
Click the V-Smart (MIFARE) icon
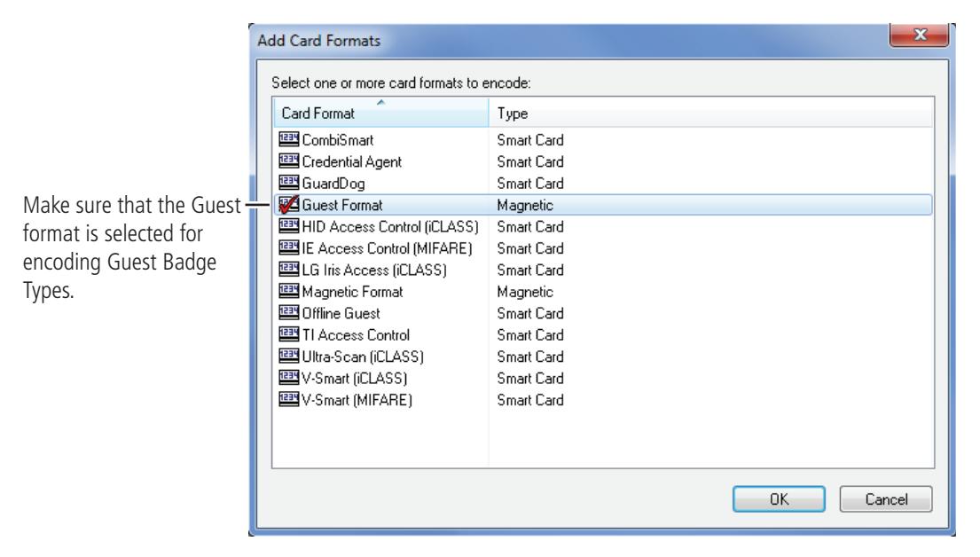288,399
